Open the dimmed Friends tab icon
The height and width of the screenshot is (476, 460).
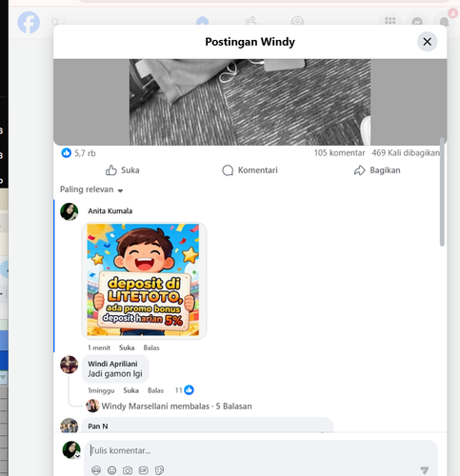point(250,21)
